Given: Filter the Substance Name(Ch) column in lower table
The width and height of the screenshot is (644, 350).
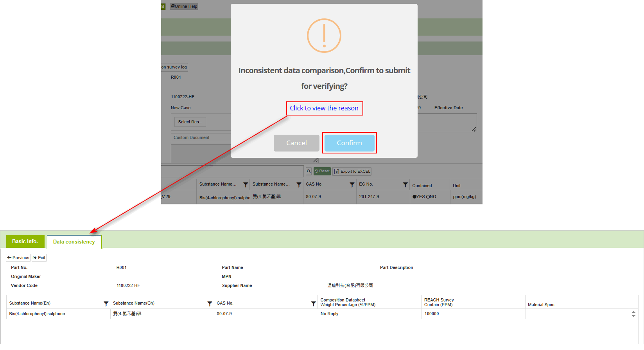Looking at the screenshot, I should 210,303.
